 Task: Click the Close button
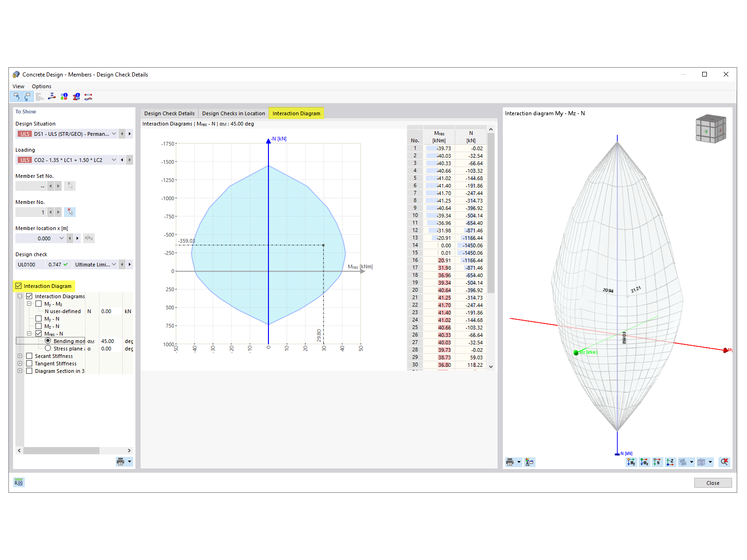click(x=712, y=483)
